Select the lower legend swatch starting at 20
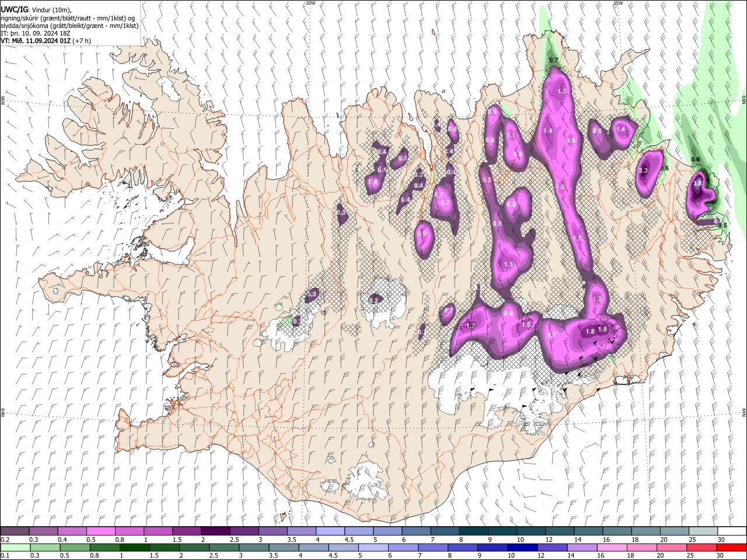 [671, 547]
